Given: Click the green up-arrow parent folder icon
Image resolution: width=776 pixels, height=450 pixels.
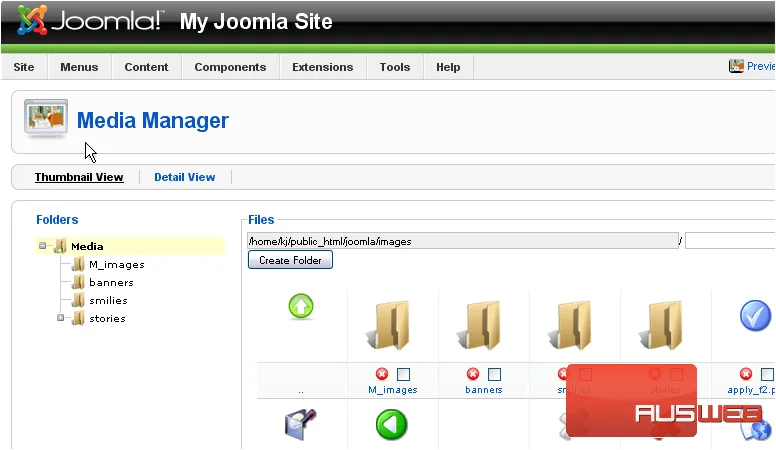Looking at the screenshot, I should click(x=301, y=306).
